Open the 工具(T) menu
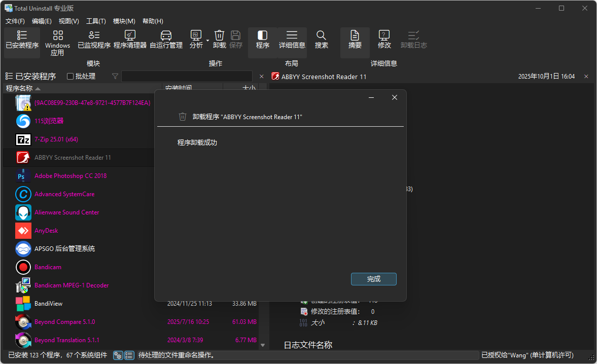 [96, 21]
